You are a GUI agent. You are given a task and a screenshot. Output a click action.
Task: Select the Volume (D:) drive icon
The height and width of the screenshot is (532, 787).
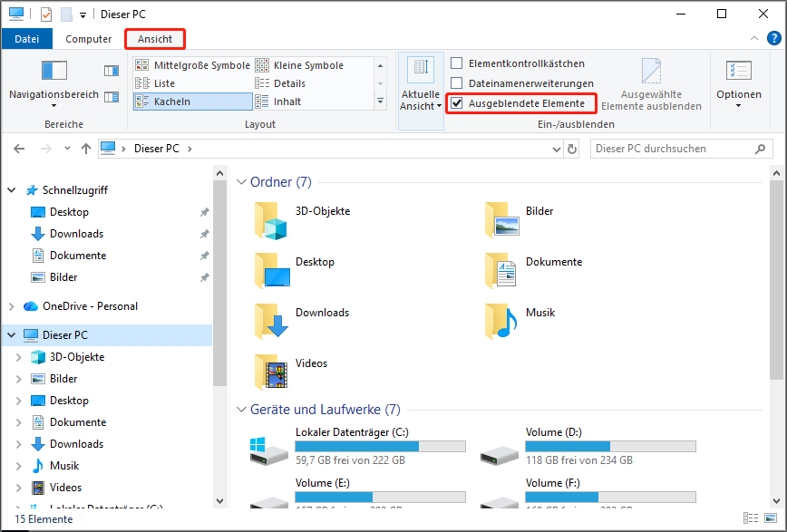[499, 456]
